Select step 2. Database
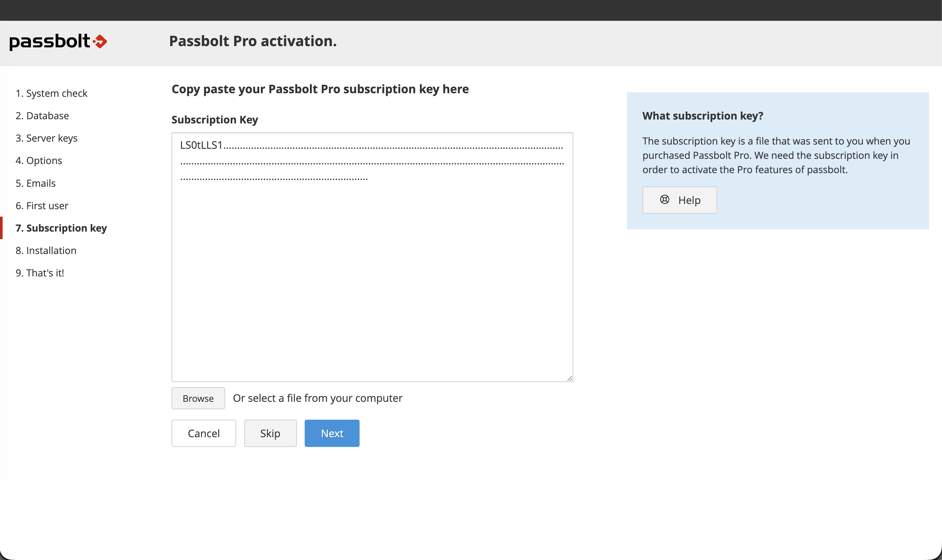 tap(42, 115)
